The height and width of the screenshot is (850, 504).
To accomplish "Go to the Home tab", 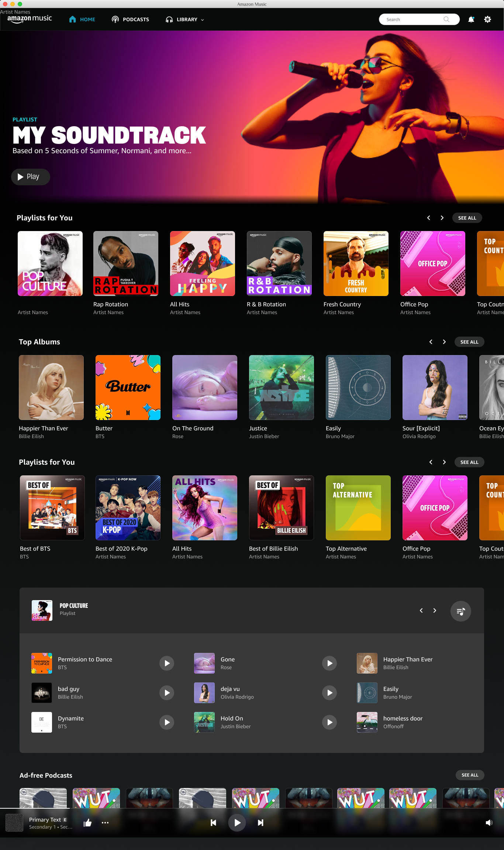I will 82,20.
